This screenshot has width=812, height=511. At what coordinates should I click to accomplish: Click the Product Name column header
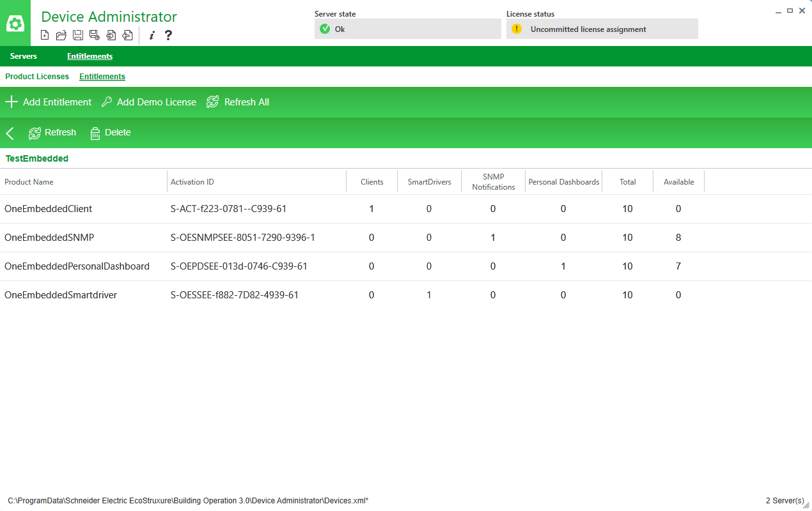(x=84, y=182)
